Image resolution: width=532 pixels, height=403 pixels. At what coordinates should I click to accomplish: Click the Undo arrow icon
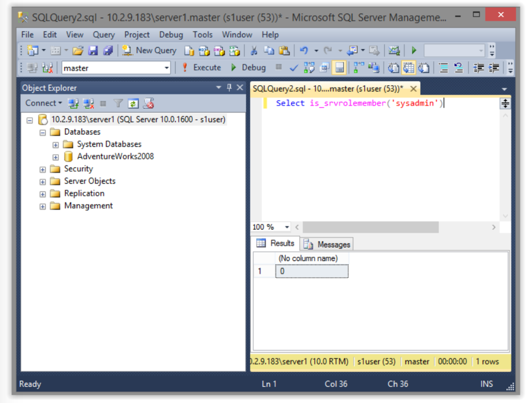coord(304,51)
